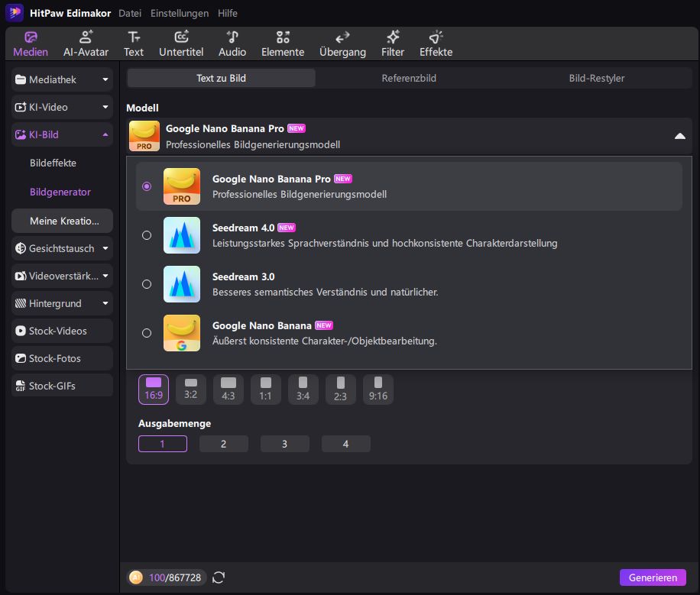Collapse the Modell dropdown arrow
The width and height of the screenshot is (700, 595).
(679, 136)
